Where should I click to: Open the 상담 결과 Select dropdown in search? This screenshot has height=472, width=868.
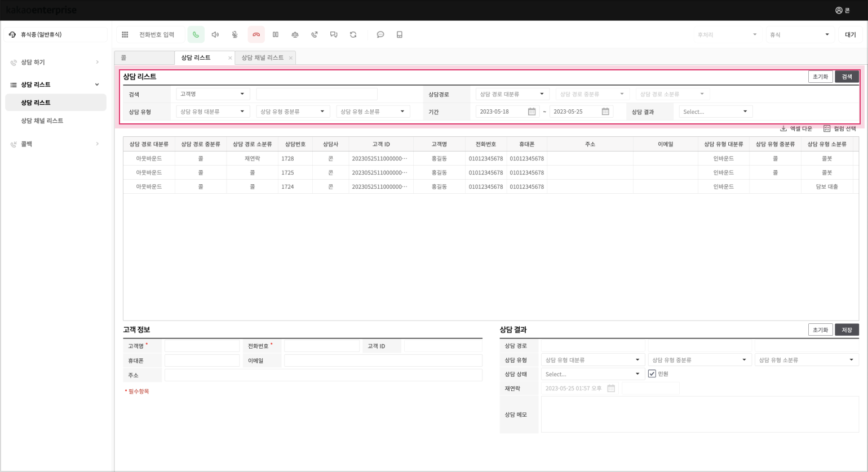point(715,112)
